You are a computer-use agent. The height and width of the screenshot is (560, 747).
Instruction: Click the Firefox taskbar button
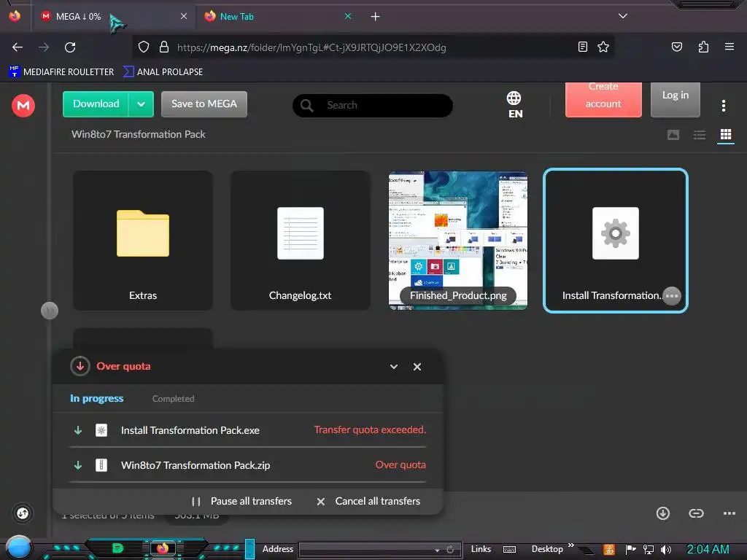(x=163, y=548)
